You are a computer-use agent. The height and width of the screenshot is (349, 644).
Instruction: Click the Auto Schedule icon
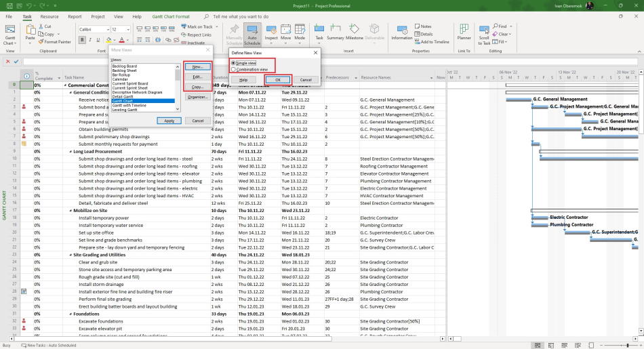pos(252,30)
